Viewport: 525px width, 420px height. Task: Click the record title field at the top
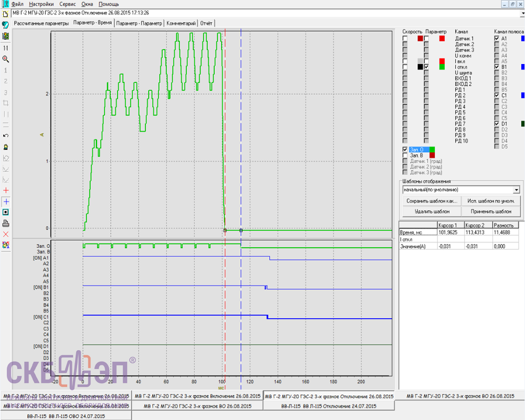266,13
